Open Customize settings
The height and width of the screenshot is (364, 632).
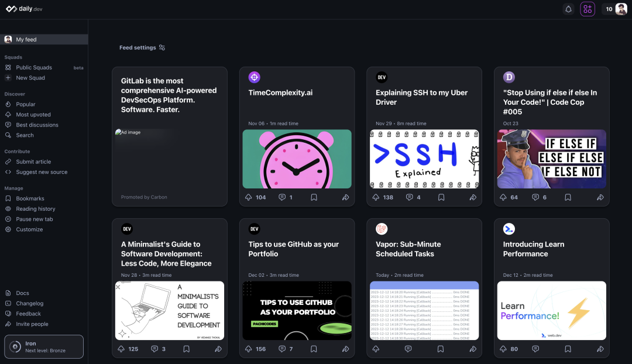(x=44, y=229)
